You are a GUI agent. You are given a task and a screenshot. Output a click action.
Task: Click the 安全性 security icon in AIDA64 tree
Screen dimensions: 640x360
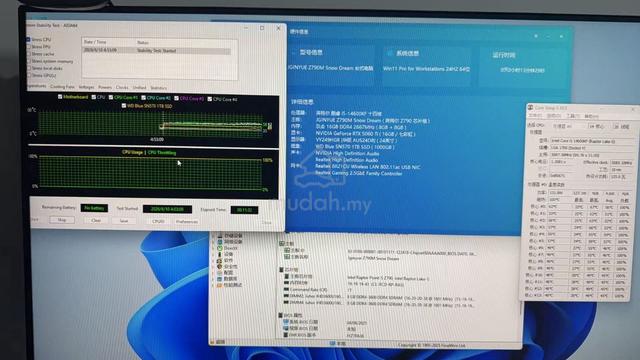[220, 266]
